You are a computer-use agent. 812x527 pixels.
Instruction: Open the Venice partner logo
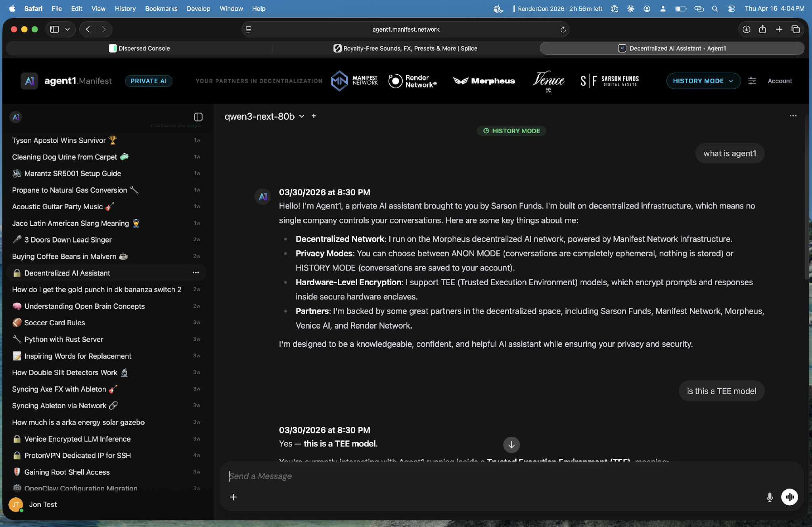point(548,82)
